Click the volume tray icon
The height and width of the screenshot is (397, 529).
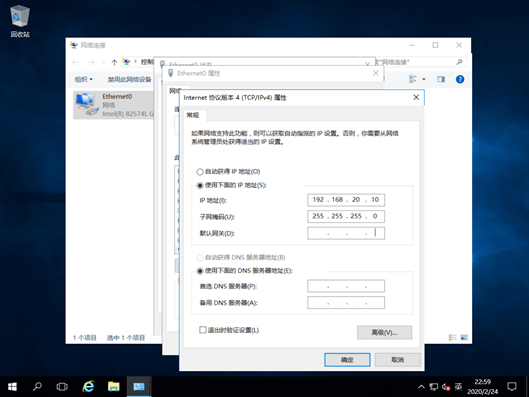click(446, 387)
